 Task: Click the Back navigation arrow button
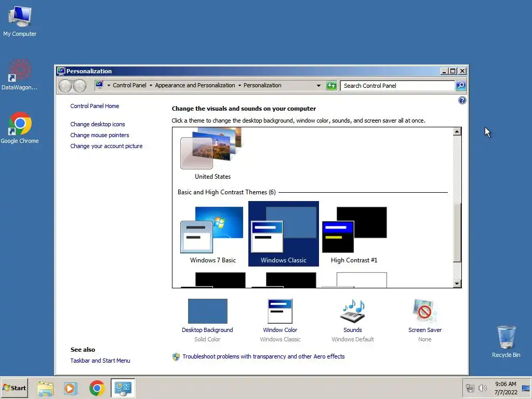coord(65,86)
